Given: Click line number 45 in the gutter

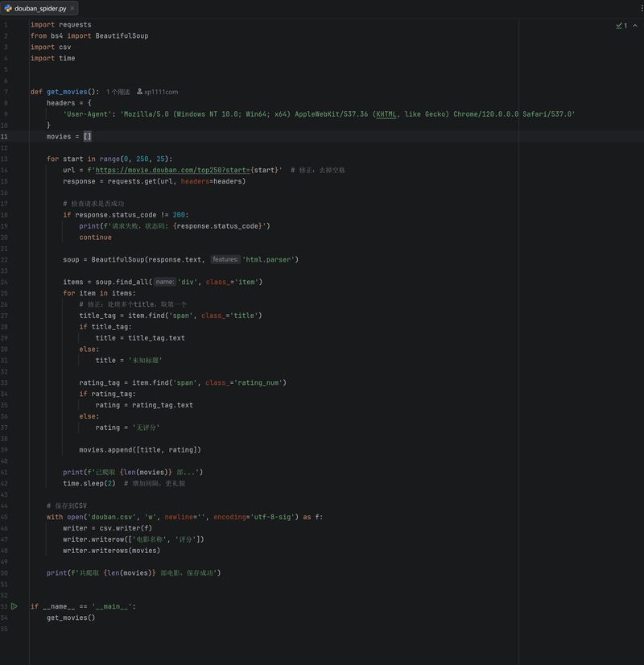Looking at the screenshot, I should 5,506.
